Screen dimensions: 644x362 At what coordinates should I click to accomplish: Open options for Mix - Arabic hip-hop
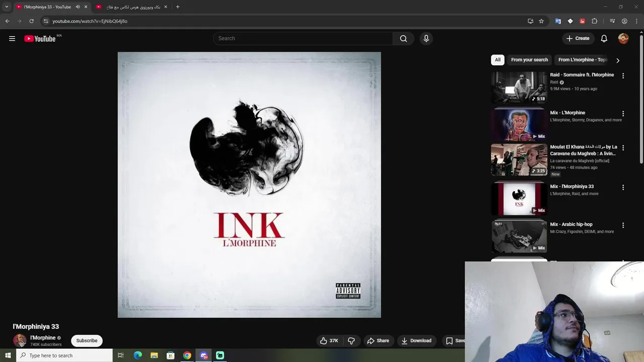point(623,225)
